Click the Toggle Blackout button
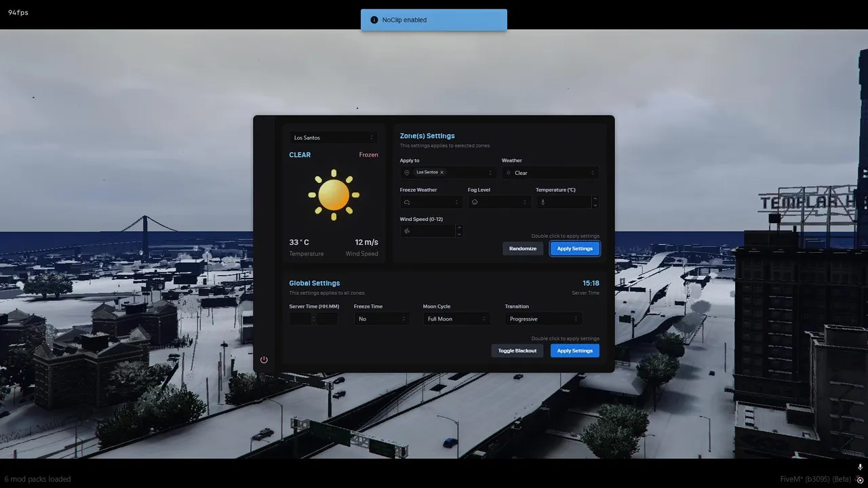The height and width of the screenshot is (488, 868). coord(517,350)
